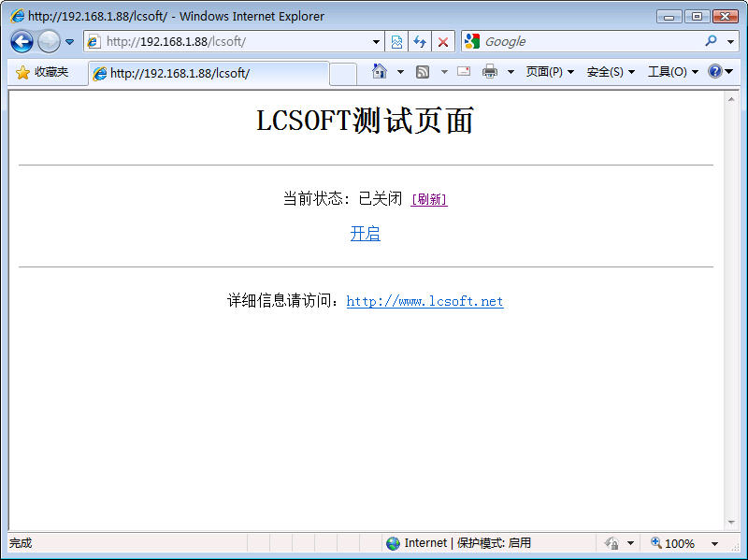Open the 工具(O) menu
Screen dimensions: 748x560
(x=672, y=72)
